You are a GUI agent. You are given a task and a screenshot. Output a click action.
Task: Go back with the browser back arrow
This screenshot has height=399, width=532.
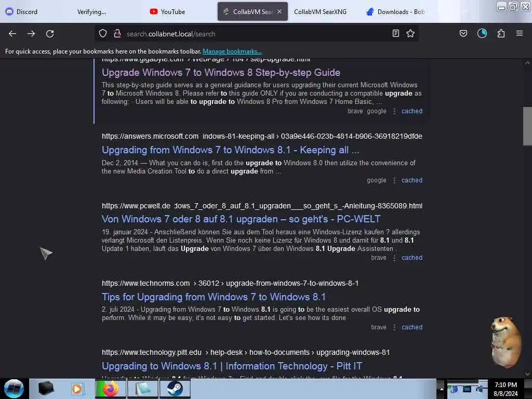click(x=12, y=34)
